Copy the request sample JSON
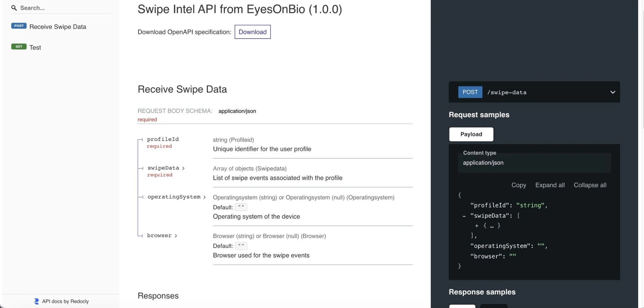Viewport: 644px width, 308px height. pos(519,185)
